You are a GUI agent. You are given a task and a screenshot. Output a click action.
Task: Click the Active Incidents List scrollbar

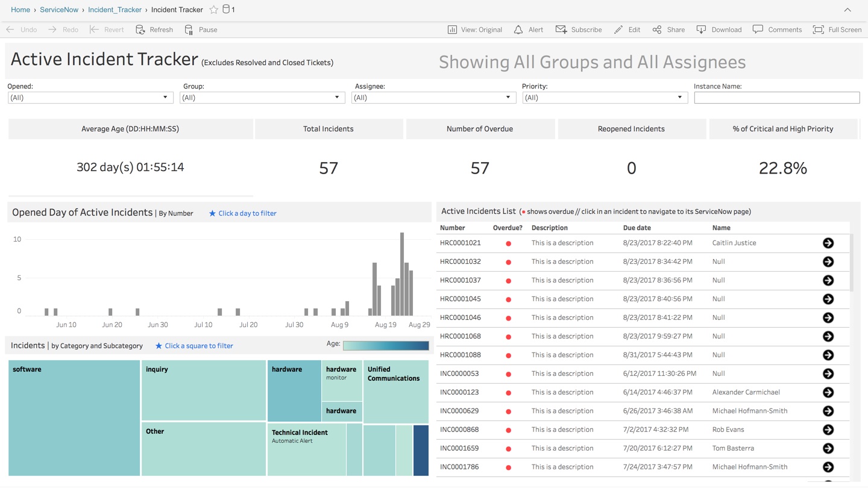point(852,263)
